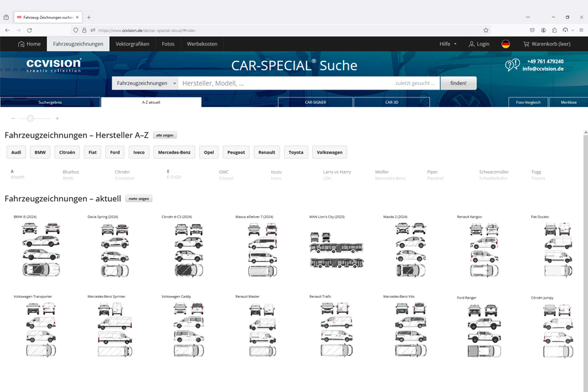Filter by BMW manufacturer
Screen dimensions: 588x392
pyautogui.click(x=40, y=152)
